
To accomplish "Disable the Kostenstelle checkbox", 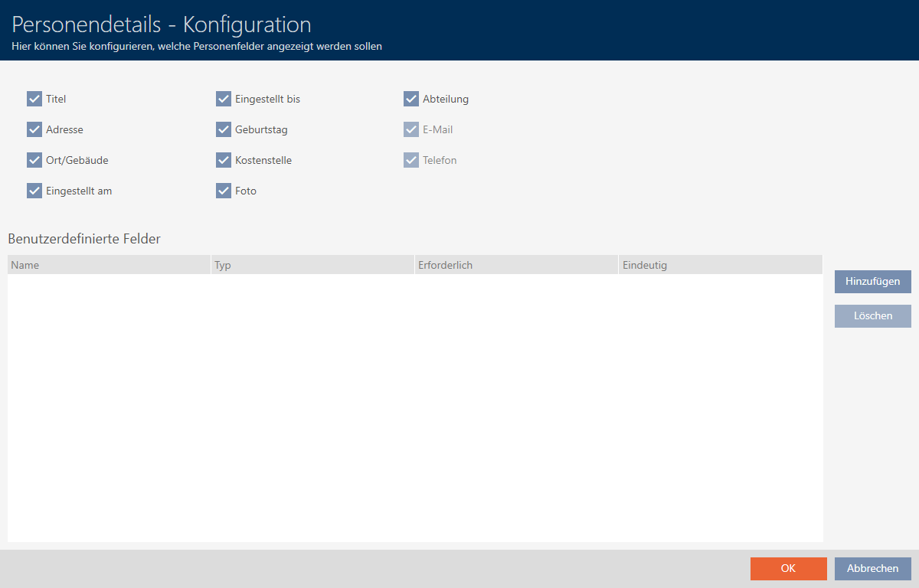I will click(x=224, y=160).
